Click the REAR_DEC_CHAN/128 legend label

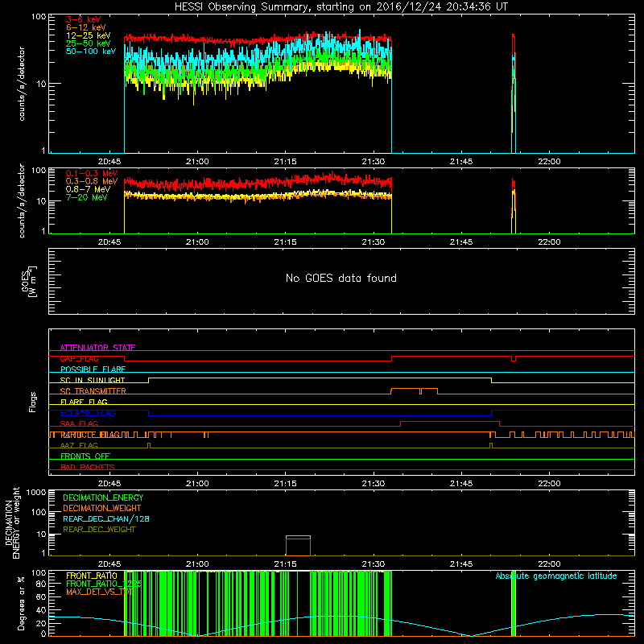pos(106,519)
